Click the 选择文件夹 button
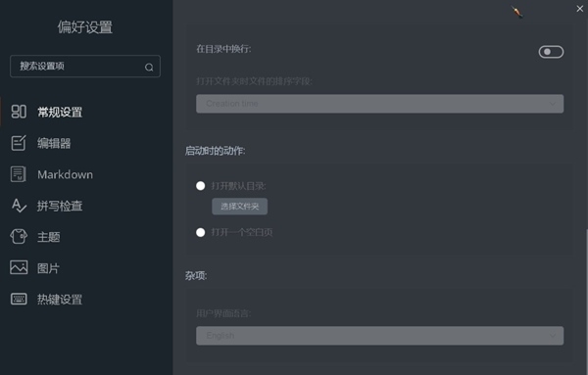This screenshot has height=375, width=588. tap(240, 207)
